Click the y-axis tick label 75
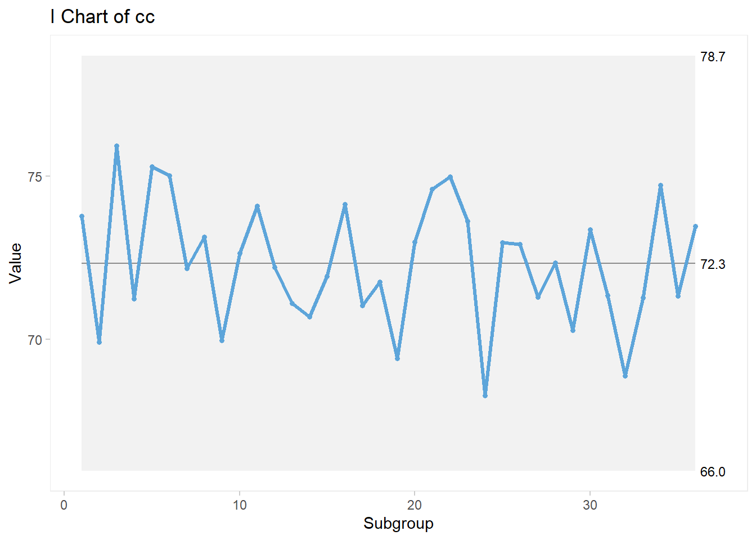Image resolution: width=756 pixels, height=540 pixels. pyautogui.click(x=35, y=177)
